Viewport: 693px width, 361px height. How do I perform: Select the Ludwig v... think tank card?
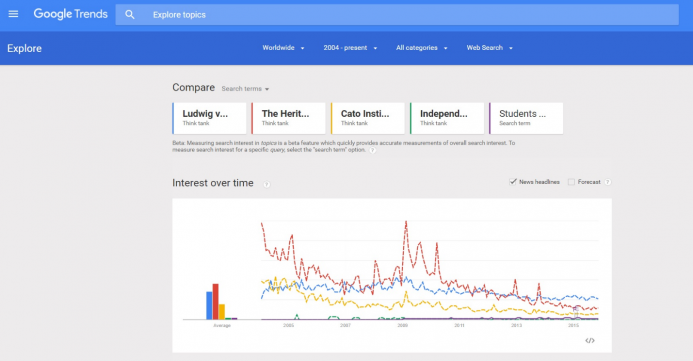[x=209, y=118]
